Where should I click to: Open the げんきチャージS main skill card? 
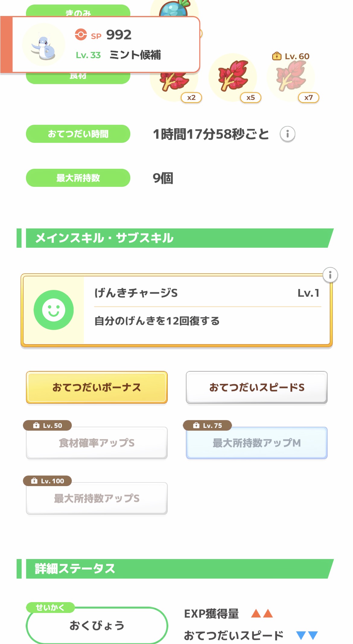pos(207,310)
